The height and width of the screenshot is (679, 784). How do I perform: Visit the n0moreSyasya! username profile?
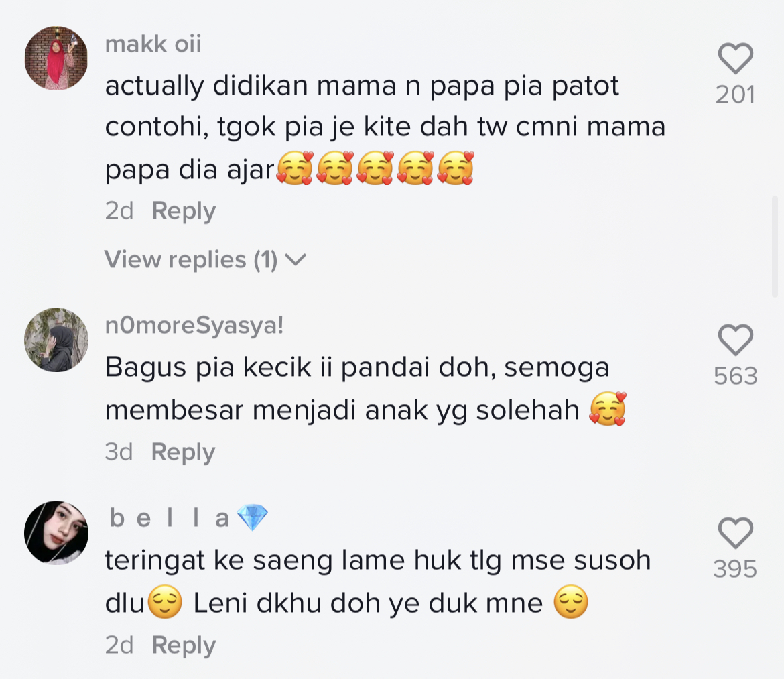click(194, 326)
